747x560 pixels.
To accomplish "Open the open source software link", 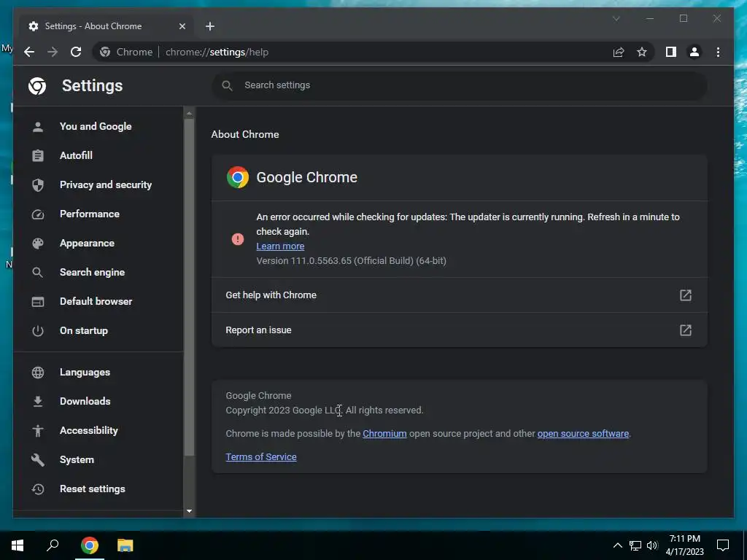I will pos(583,434).
